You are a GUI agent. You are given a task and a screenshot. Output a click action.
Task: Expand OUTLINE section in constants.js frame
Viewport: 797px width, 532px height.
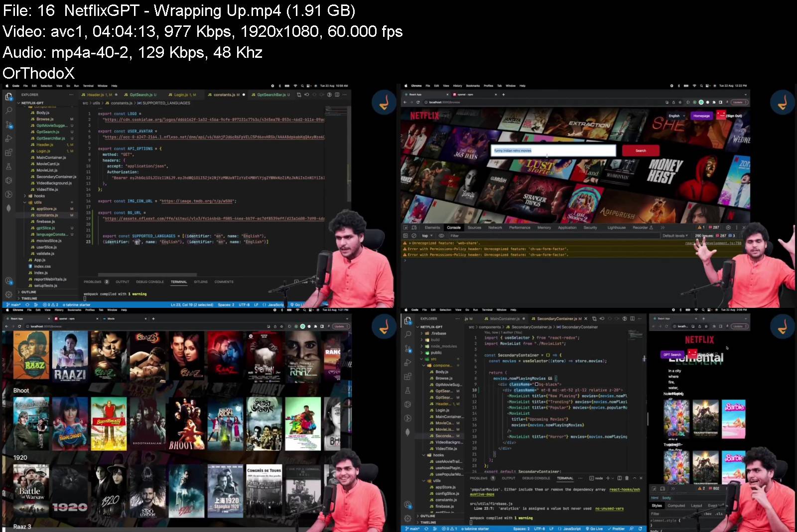tap(28, 292)
